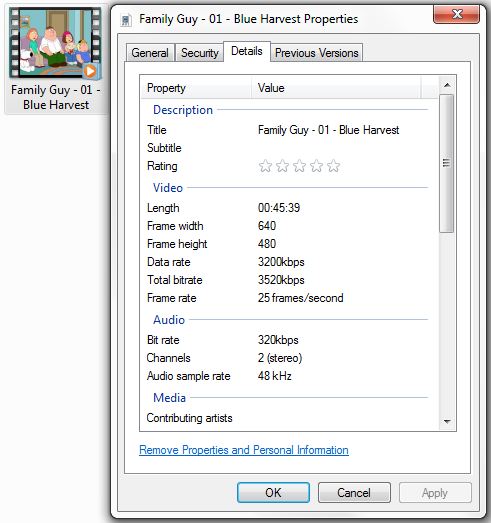This screenshot has width=491, height=523.
Task: Set rating to two stars
Action: coord(283,166)
